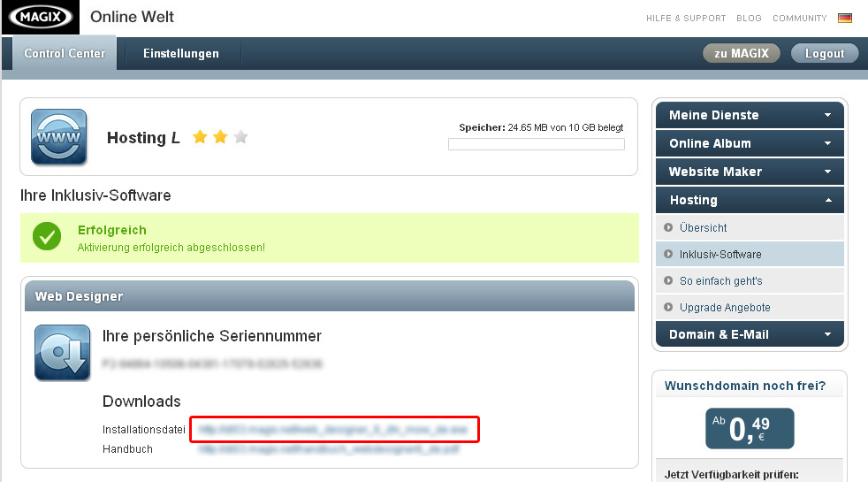The image size is (868, 482).
Task: Open the Domain & E-Mail menu label
Action: [x=719, y=334]
